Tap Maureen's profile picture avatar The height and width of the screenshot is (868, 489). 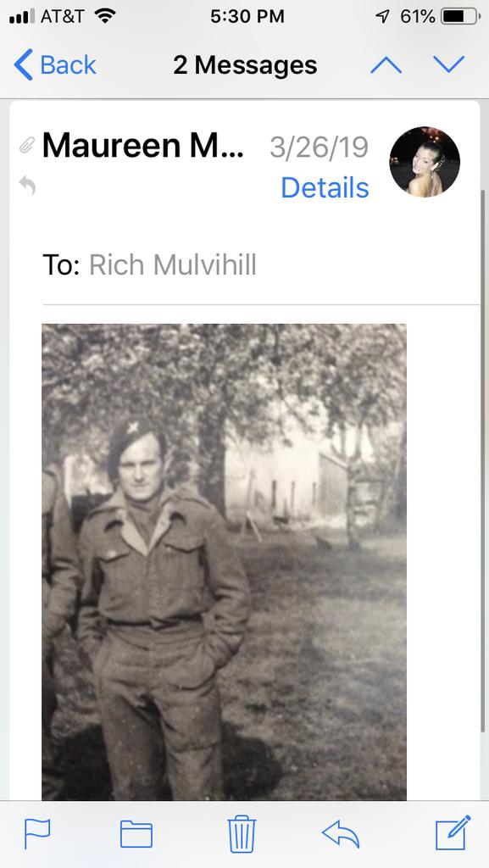click(x=425, y=162)
